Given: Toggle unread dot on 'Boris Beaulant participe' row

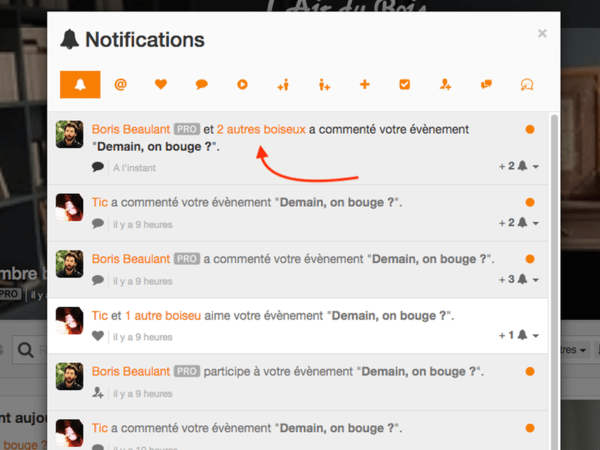Looking at the screenshot, I should click(x=530, y=372).
